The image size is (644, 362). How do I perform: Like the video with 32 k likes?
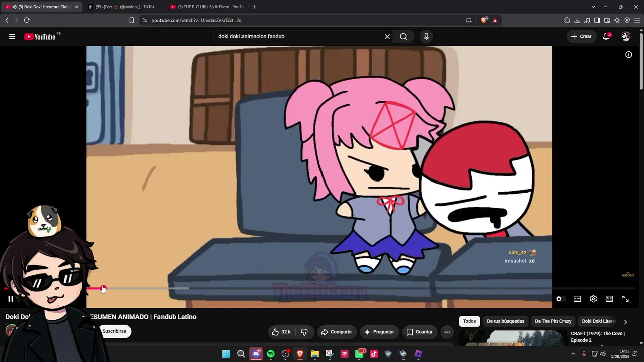[281, 332]
